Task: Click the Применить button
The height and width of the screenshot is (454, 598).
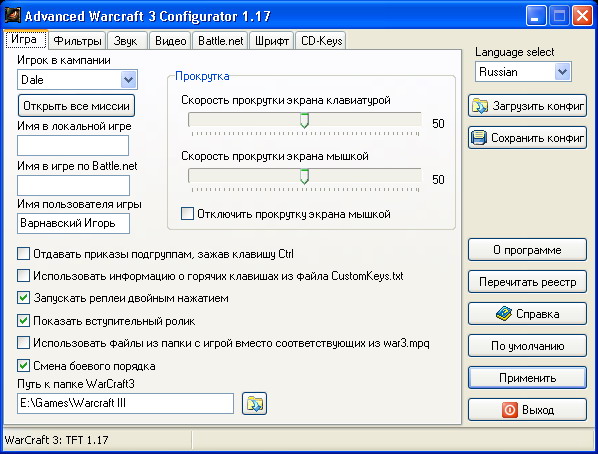Action: [527, 378]
